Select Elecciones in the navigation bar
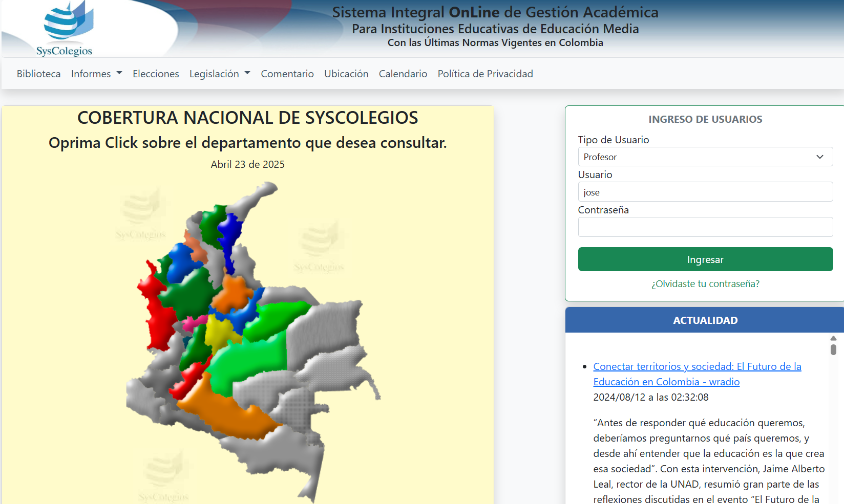The height and width of the screenshot is (504, 844). 156,74
